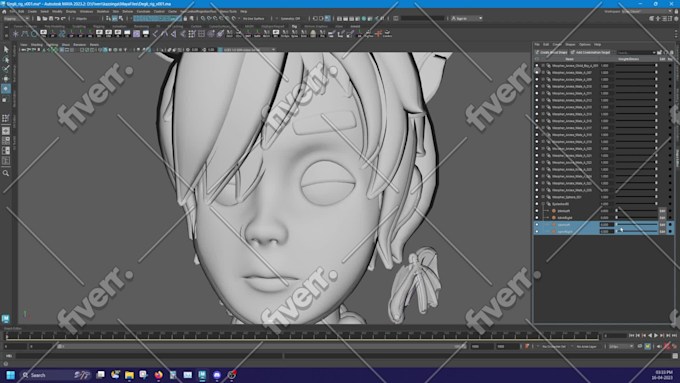Click the Edit button for blinkRight
The height and width of the screenshot is (383, 680).
662,218
